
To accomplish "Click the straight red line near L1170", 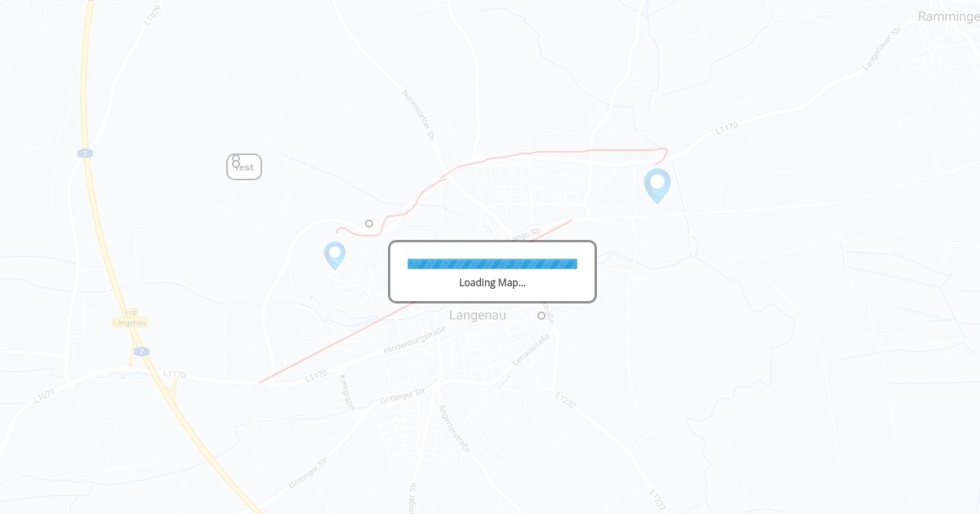I will 415,301.
